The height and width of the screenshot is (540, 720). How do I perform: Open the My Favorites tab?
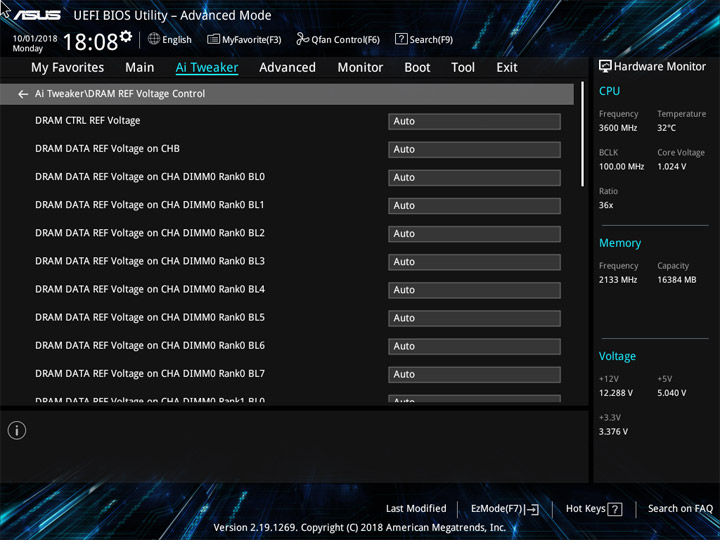click(x=68, y=68)
